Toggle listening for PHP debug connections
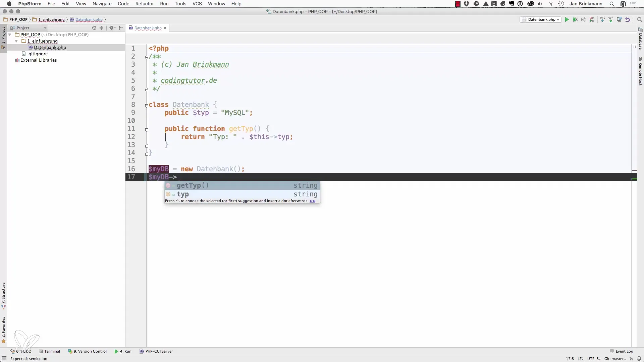Image resolution: width=644 pixels, height=362 pixels. (x=592, y=19)
